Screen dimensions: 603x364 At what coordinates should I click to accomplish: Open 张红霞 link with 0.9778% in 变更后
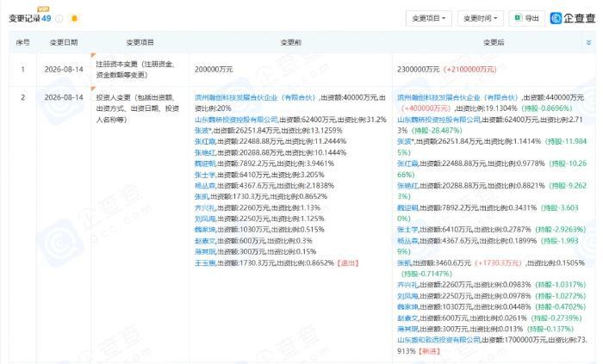[x=407, y=163]
